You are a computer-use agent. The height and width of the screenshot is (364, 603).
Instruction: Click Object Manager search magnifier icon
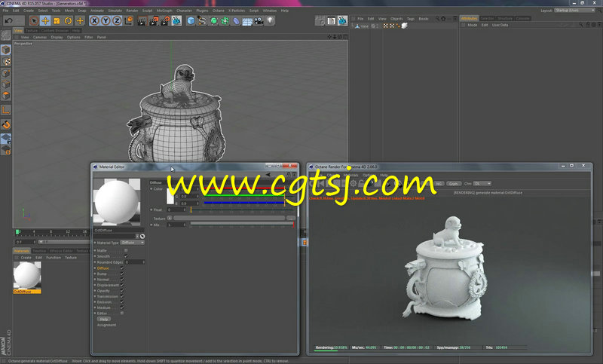pos(437,18)
